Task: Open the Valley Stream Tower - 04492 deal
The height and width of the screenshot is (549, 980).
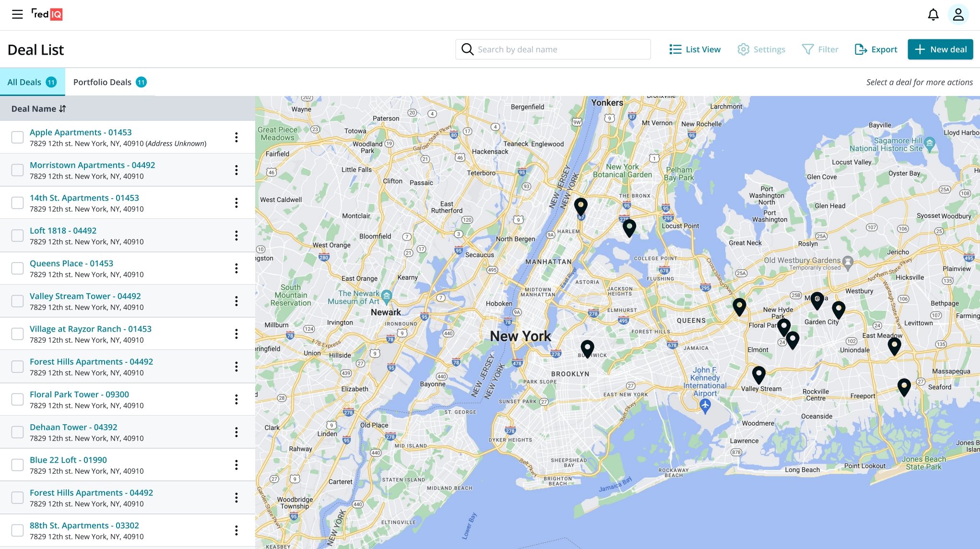Action: pyautogui.click(x=85, y=296)
